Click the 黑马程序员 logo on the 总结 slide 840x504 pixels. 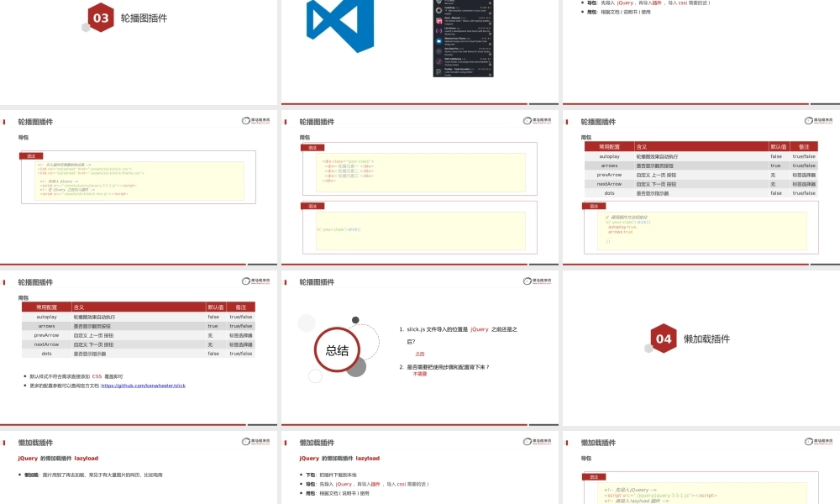pos(538,282)
